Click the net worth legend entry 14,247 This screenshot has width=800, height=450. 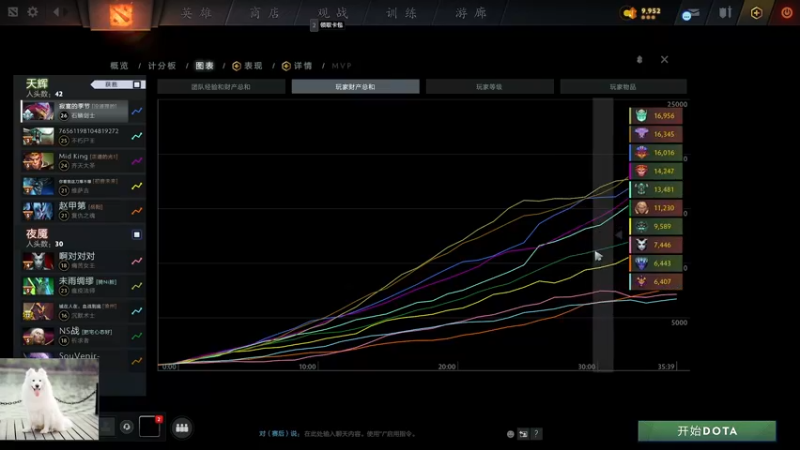click(656, 171)
